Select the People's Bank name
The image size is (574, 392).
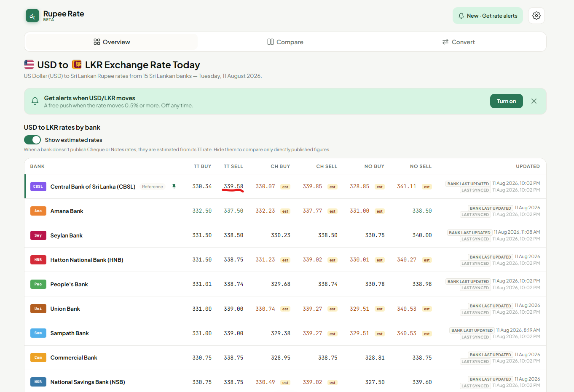69,284
